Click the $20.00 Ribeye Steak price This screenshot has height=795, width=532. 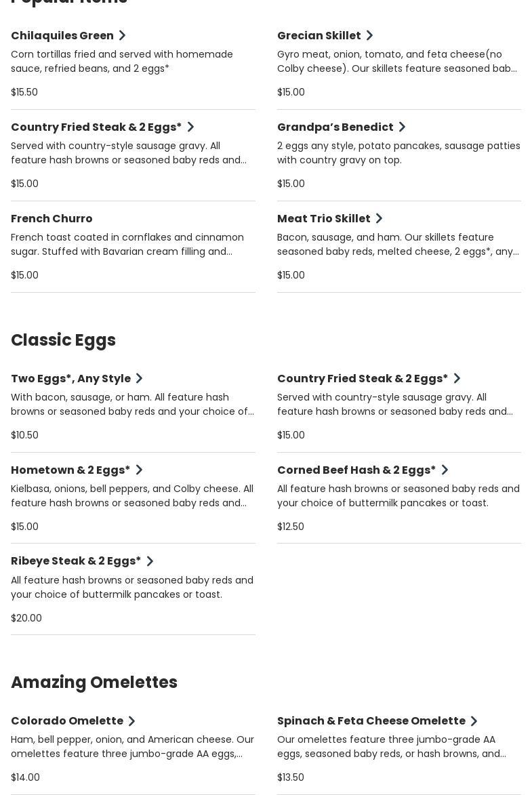26,618
